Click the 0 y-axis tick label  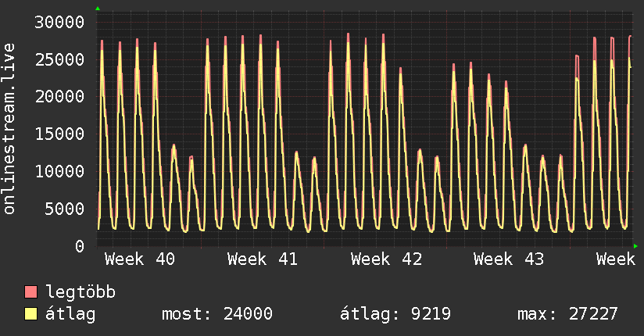(80, 246)
